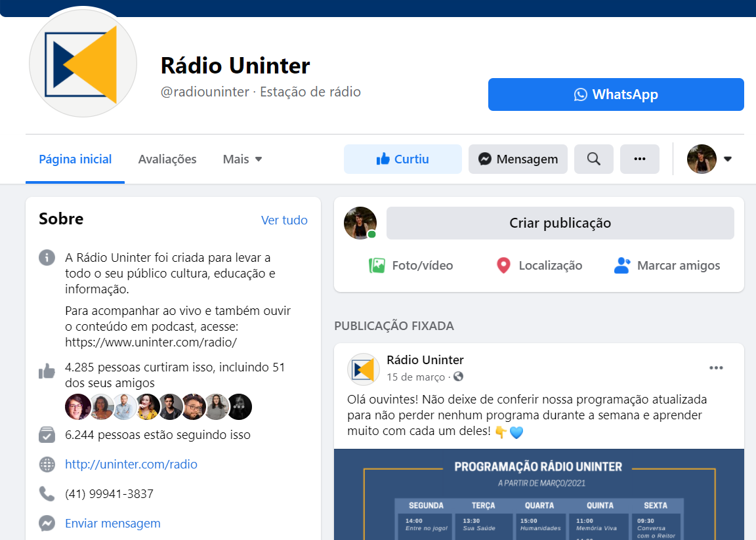Switch to the Avaliações tab
Image resolution: width=756 pixels, height=540 pixels.
coord(167,159)
